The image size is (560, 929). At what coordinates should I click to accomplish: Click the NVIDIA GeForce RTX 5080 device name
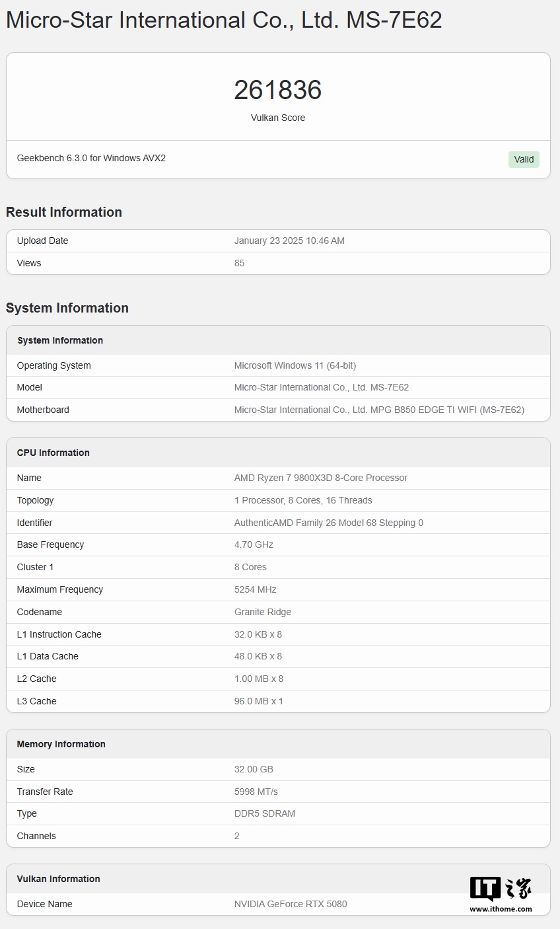point(291,904)
